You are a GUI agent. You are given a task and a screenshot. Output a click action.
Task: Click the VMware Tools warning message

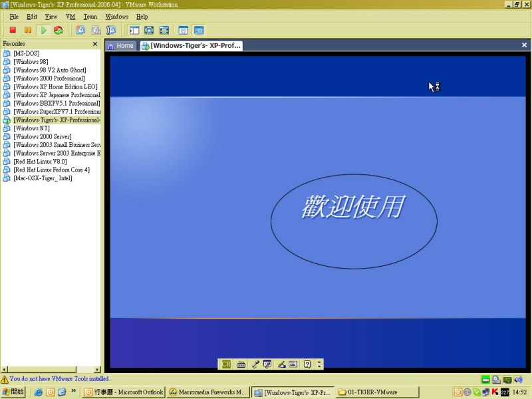(59, 378)
